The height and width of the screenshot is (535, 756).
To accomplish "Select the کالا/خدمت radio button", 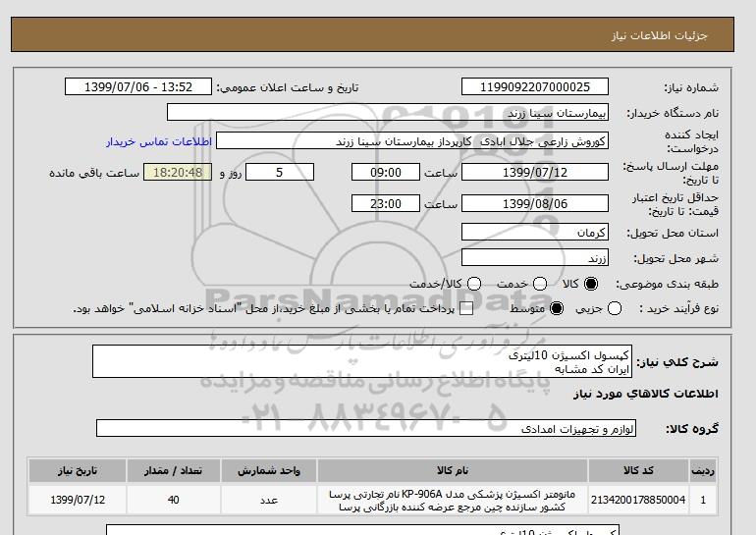I will click(x=474, y=284).
